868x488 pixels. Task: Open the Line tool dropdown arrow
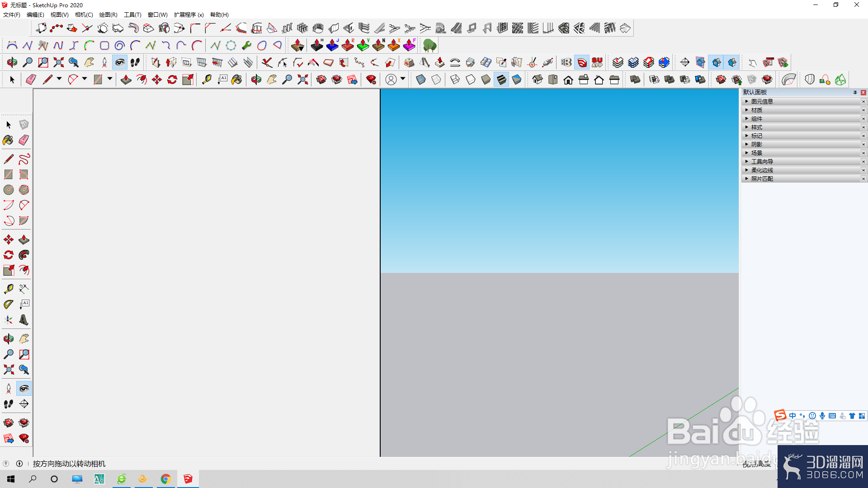coord(59,79)
